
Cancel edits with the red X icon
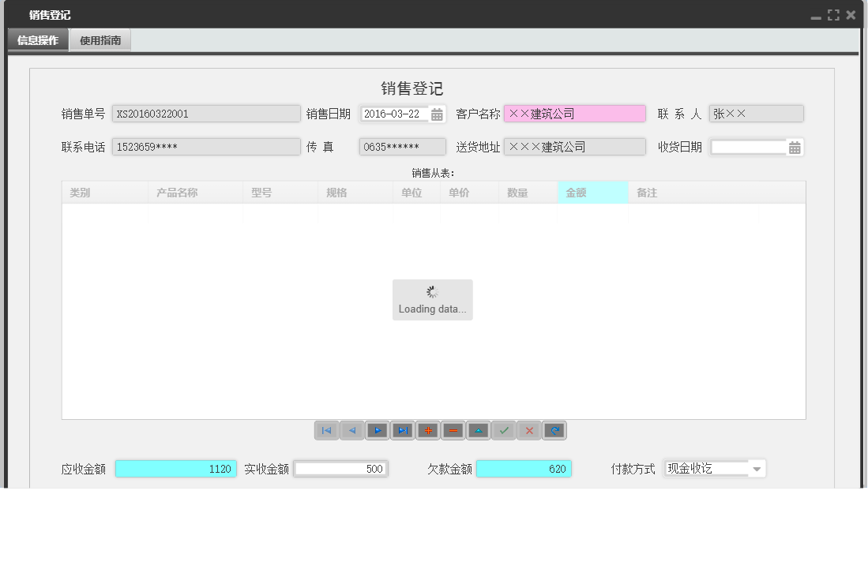pos(528,430)
